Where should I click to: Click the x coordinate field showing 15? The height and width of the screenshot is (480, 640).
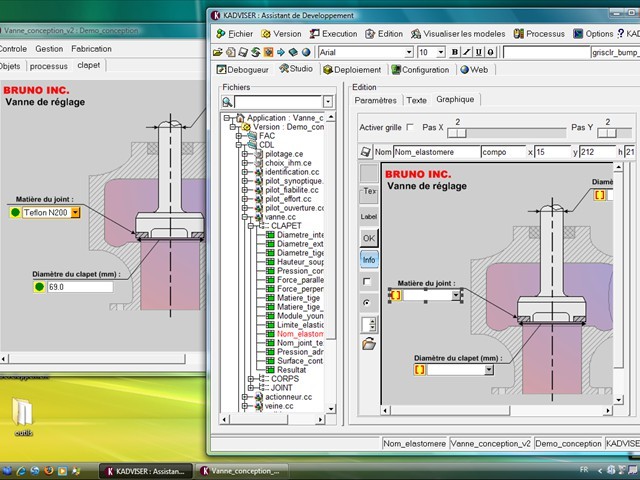552,152
